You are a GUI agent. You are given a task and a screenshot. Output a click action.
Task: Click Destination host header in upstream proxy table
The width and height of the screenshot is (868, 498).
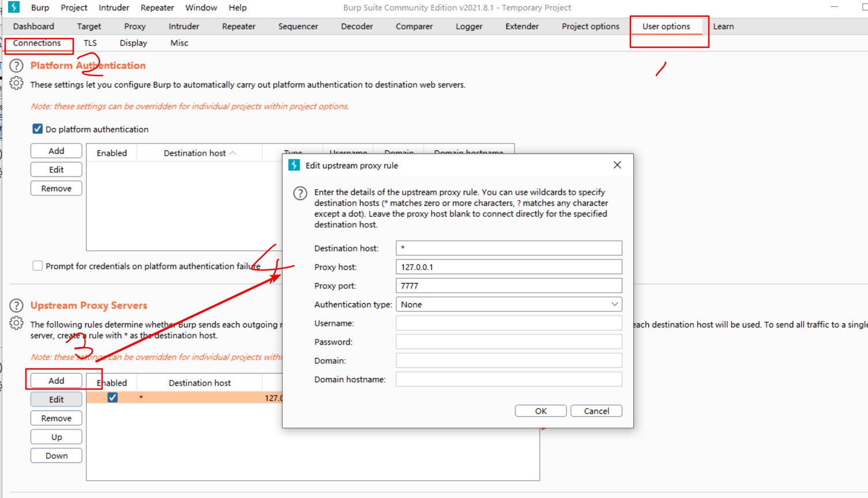pyautogui.click(x=200, y=383)
